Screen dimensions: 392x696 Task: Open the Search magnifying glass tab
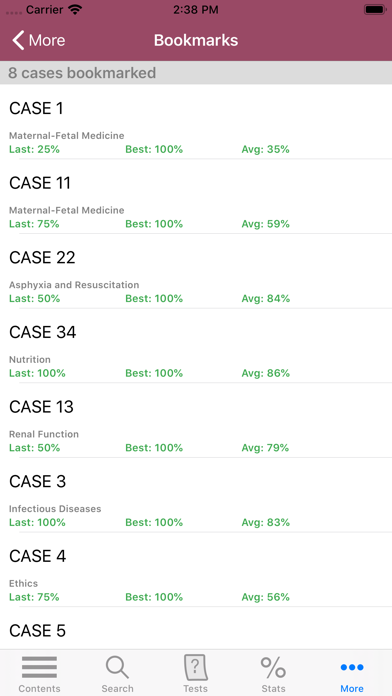coord(117,667)
